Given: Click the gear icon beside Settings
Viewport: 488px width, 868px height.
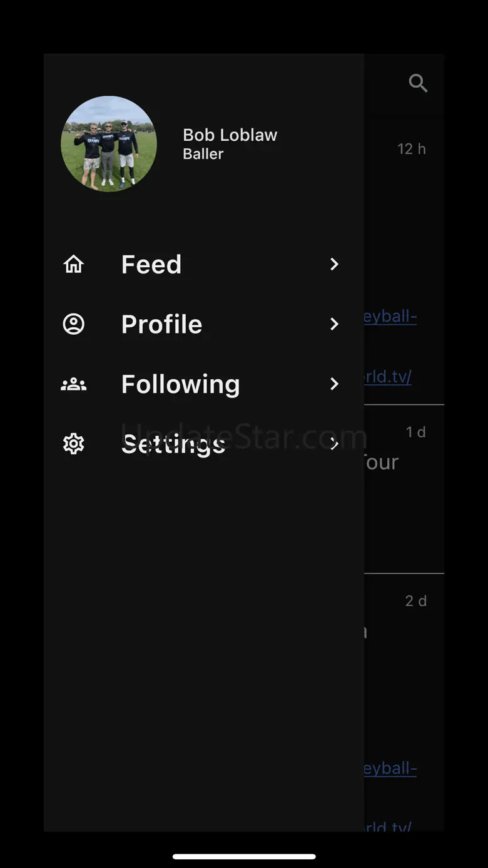Looking at the screenshot, I should click(x=74, y=444).
